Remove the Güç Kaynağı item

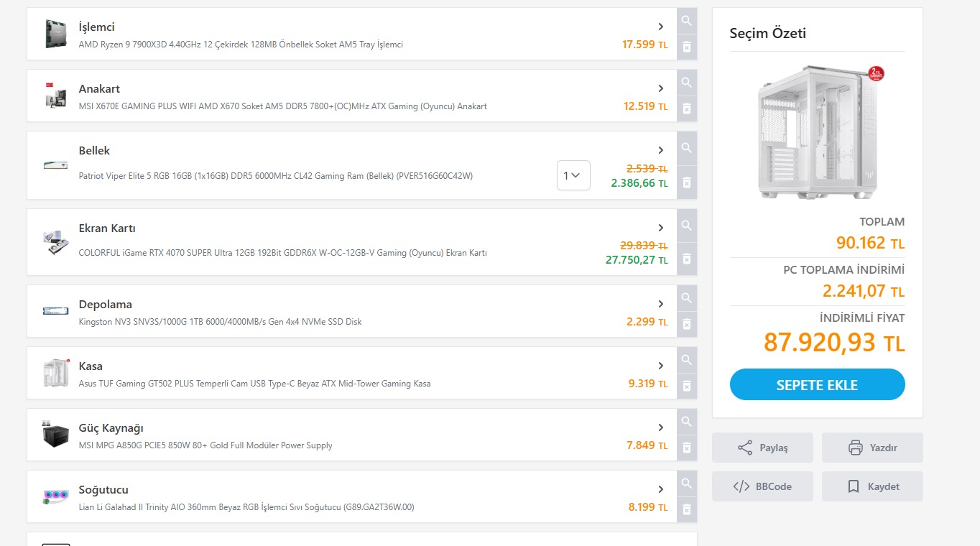(x=687, y=448)
